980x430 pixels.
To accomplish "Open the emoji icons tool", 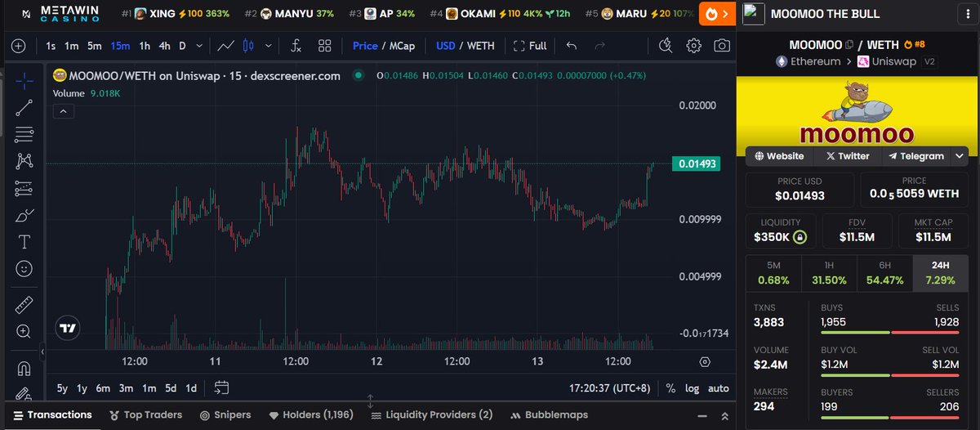I will 24,269.
